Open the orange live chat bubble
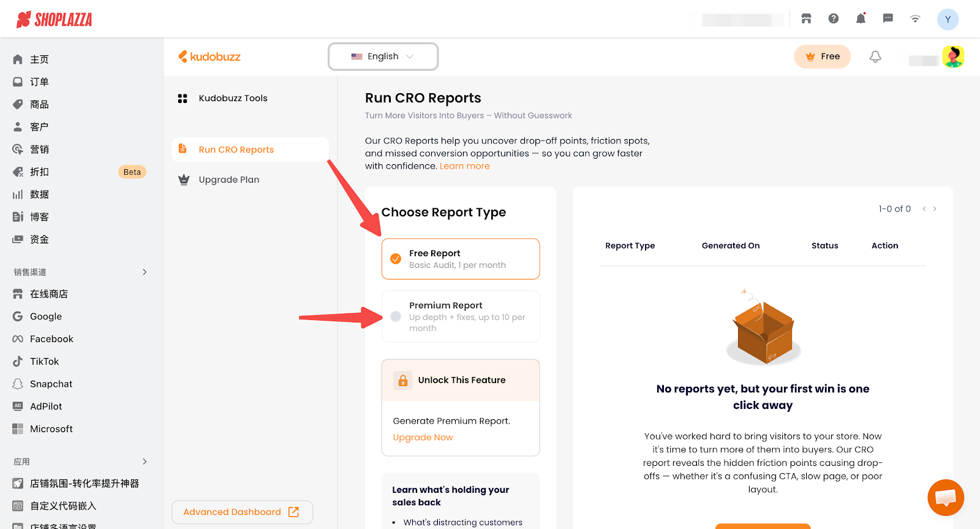Image resolution: width=980 pixels, height=529 pixels. point(945,497)
